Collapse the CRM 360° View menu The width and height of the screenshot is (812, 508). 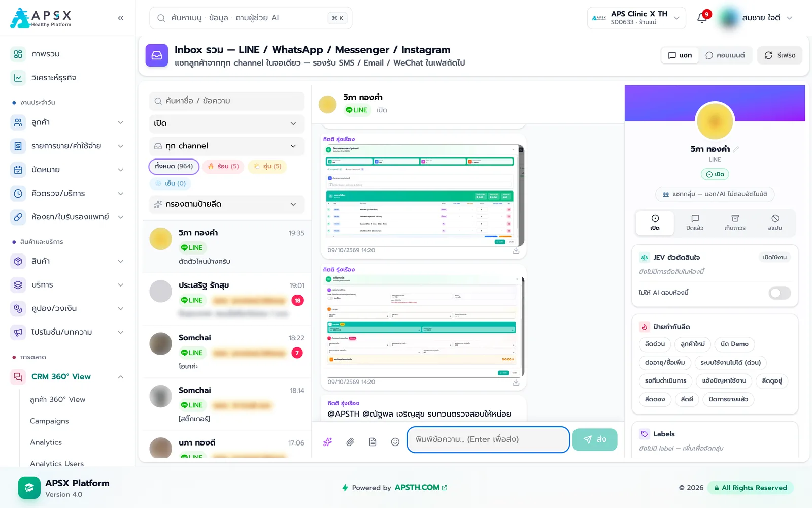click(67, 377)
